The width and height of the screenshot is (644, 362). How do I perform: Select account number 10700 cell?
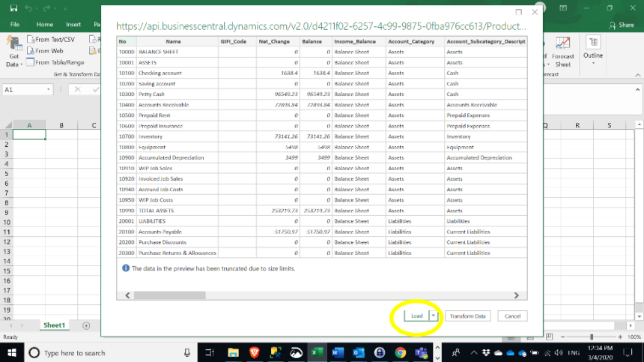[x=127, y=136]
